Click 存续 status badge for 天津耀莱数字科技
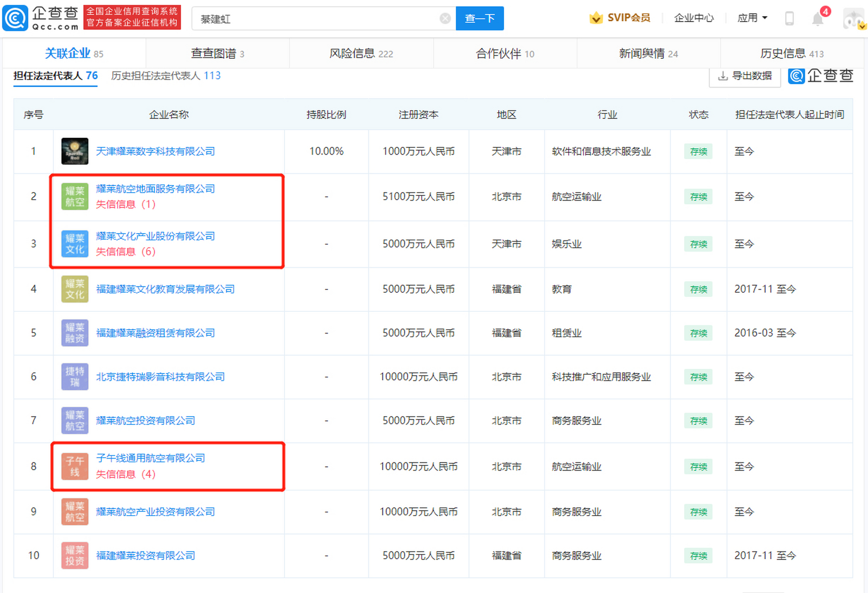 (x=698, y=151)
